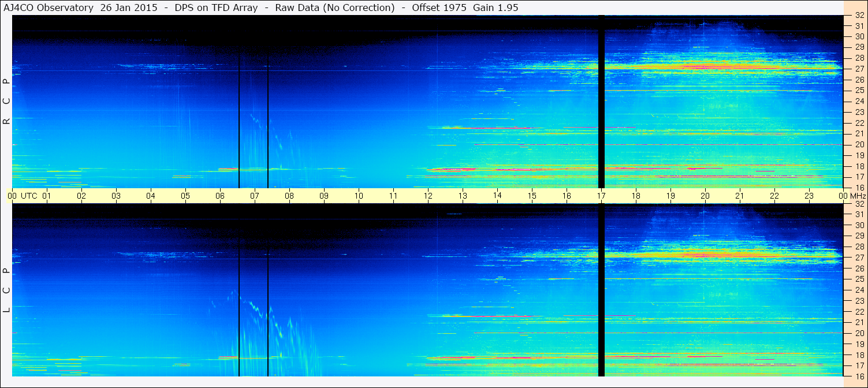Click the 09 hour tick label

324,196
